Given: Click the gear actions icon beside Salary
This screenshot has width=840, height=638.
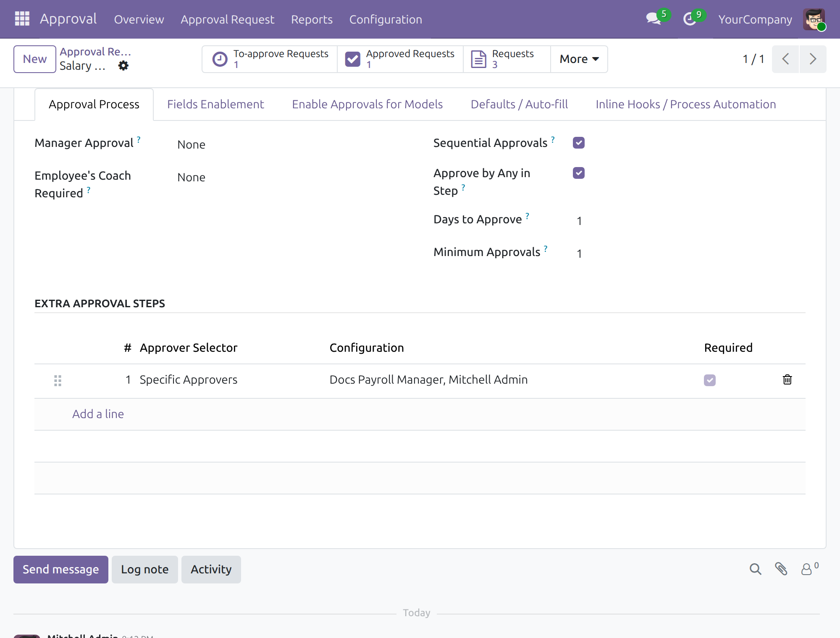Looking at the screenshot, I should [x=123, y=65].
